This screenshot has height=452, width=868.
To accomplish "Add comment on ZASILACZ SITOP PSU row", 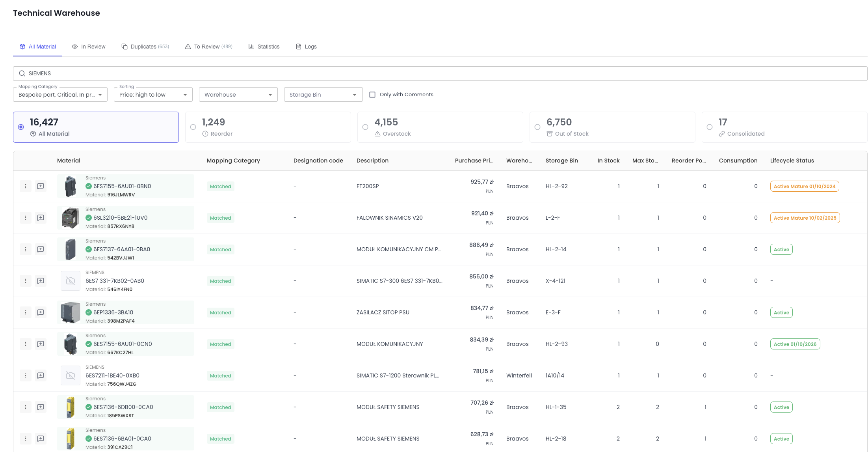I will 41,312.
